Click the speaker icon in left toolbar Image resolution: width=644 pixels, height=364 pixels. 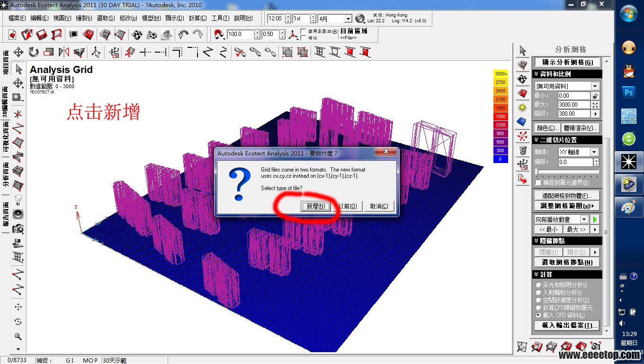click(18, 214)
